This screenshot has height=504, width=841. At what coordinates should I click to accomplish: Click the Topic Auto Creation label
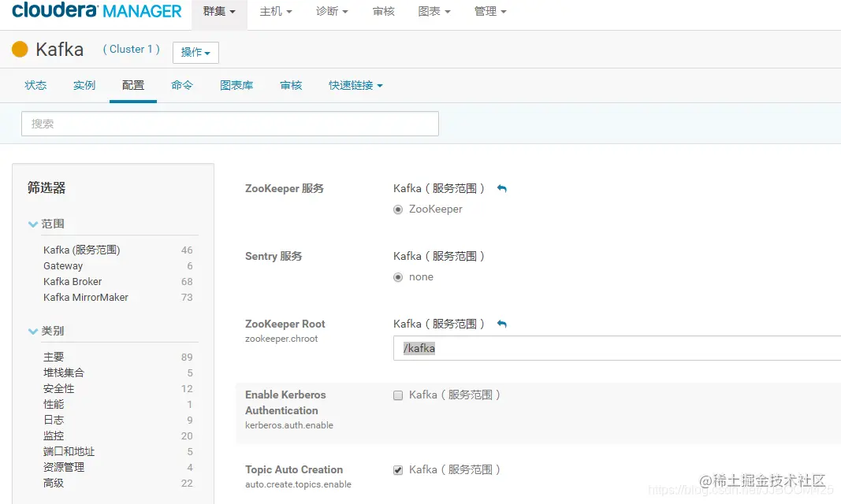(x=294, y=469)
